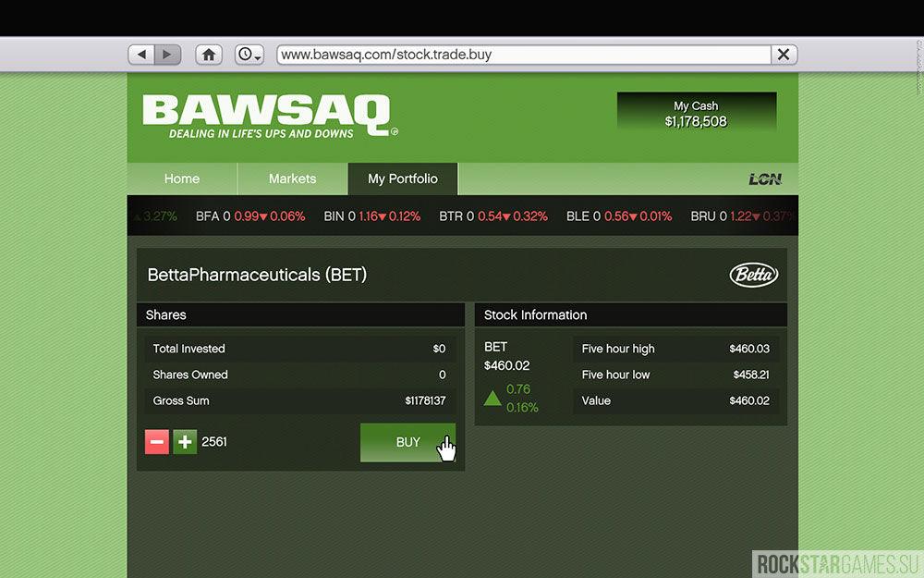
Task: Increase share quantity with green plus button
Action: 185,442
